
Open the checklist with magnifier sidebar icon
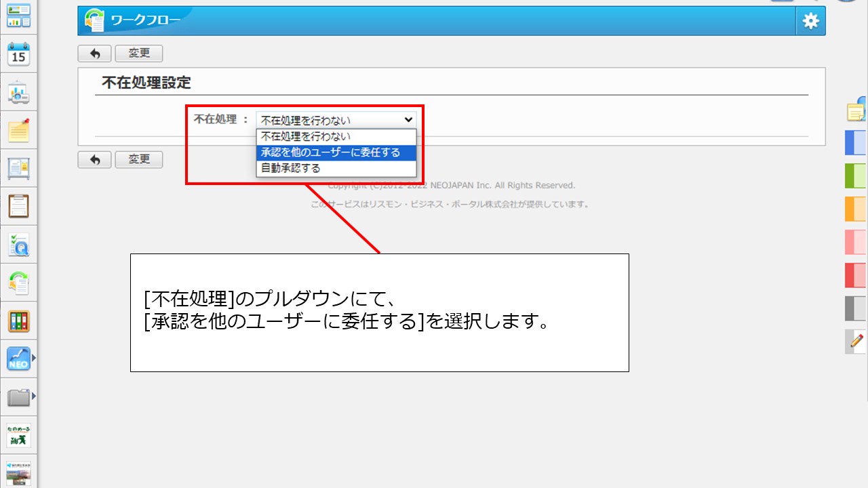19,245
